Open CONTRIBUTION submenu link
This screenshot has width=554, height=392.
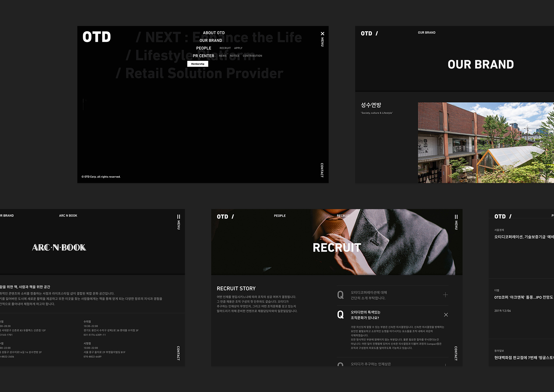point(252,56)
